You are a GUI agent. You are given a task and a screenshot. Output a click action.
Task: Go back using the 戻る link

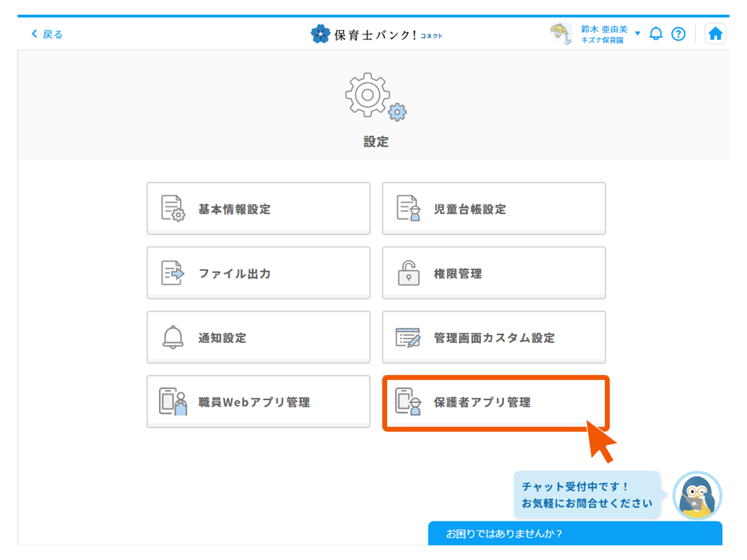tap(47, 34)
